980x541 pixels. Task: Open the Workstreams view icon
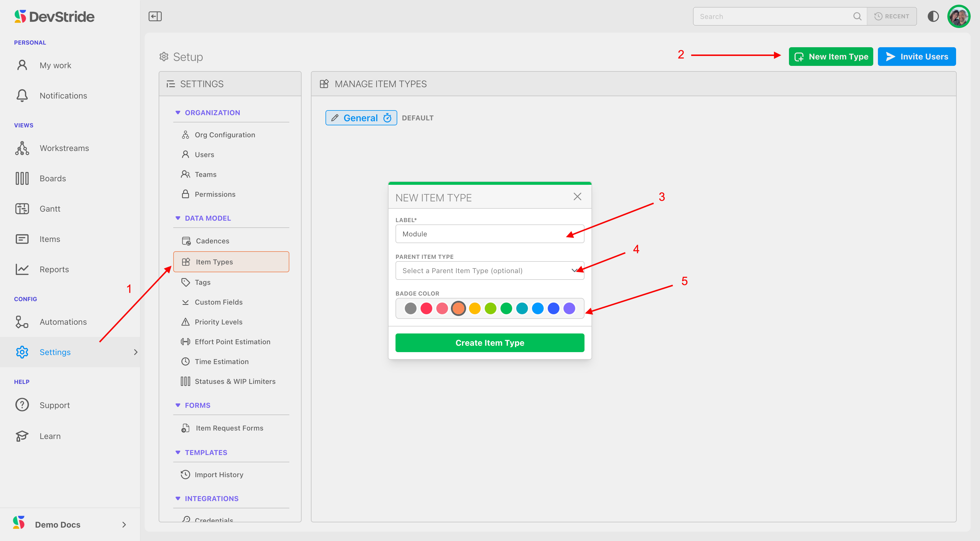22,148
